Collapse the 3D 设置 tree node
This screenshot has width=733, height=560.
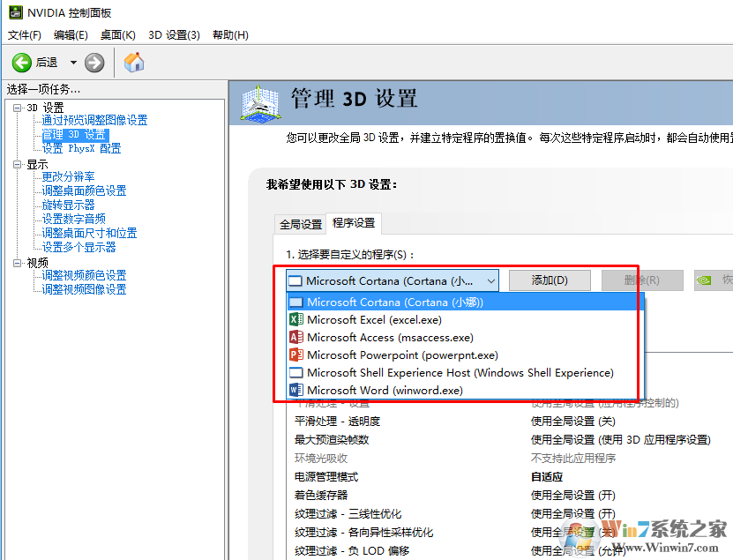[x=18, y=108]
